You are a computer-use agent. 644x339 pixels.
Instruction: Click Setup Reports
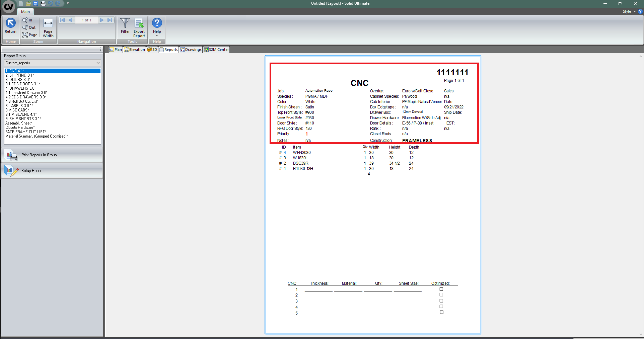click(32, 171)
